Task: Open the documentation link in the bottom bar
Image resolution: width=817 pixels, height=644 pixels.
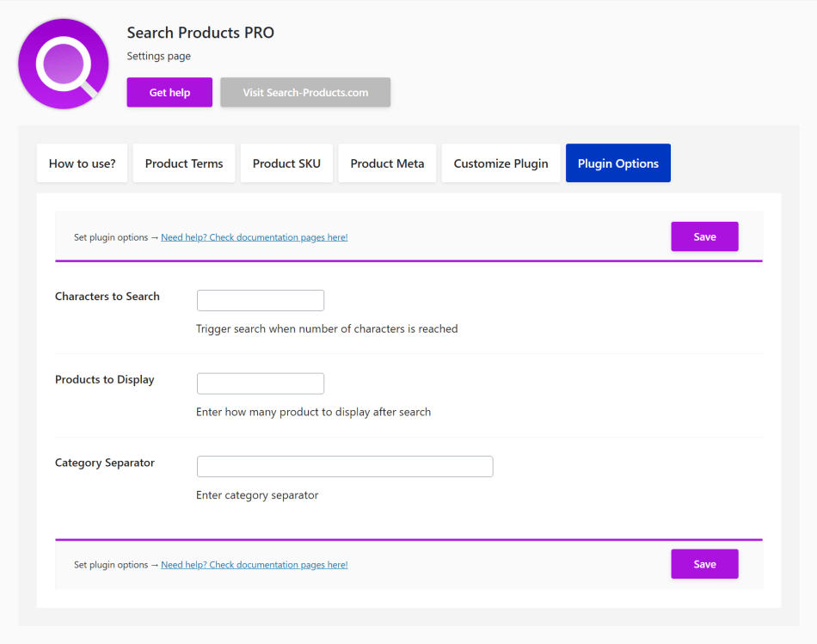Action: [255, 565]
